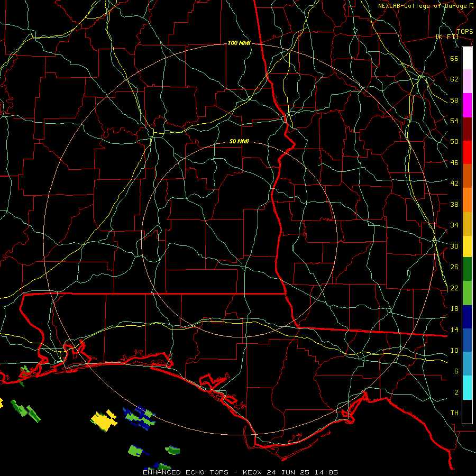The image size is (476, 476).
Task: Click the large yellow echo cell offshore
Action: [104, 420]
